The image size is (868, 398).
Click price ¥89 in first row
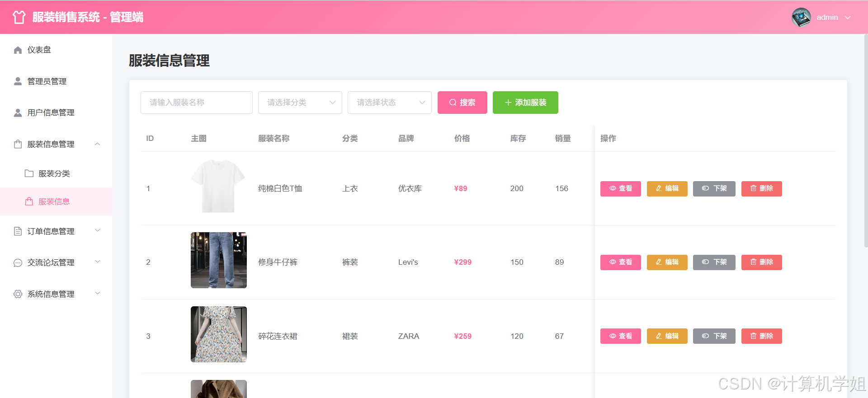coord(461,188)
